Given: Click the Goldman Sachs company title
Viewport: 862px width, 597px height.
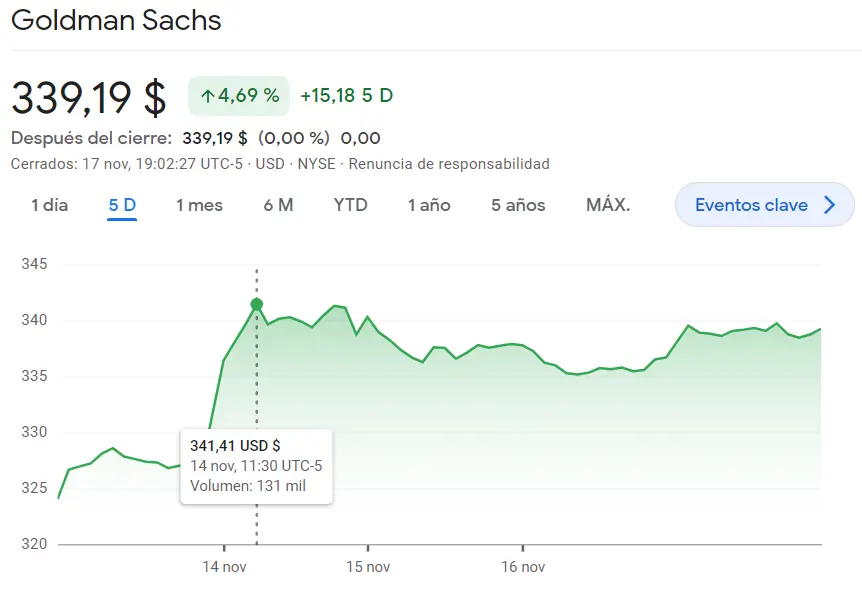Looking at the screenshot, I should [115, 20].
